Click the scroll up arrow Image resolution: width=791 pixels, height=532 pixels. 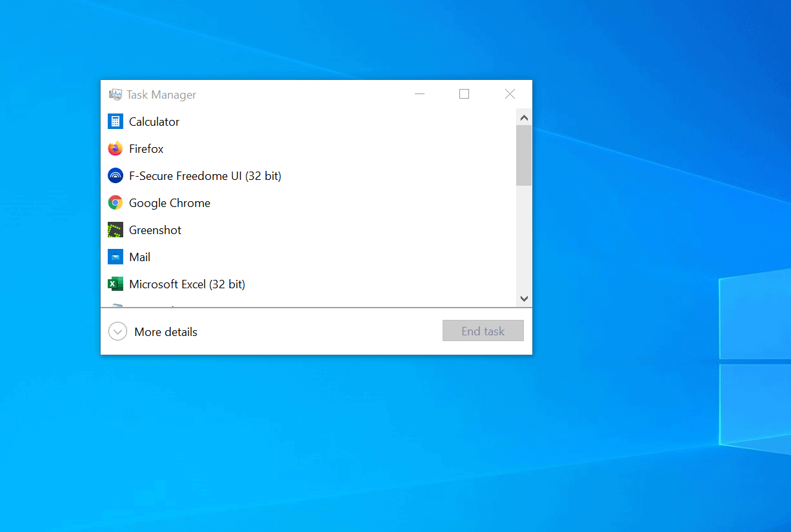point(524,117)
